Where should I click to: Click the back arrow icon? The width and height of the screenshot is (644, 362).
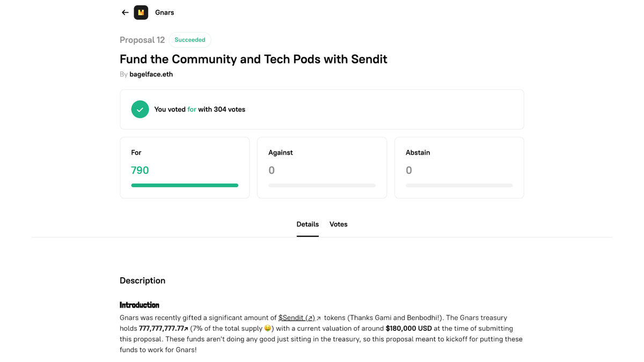125,12
